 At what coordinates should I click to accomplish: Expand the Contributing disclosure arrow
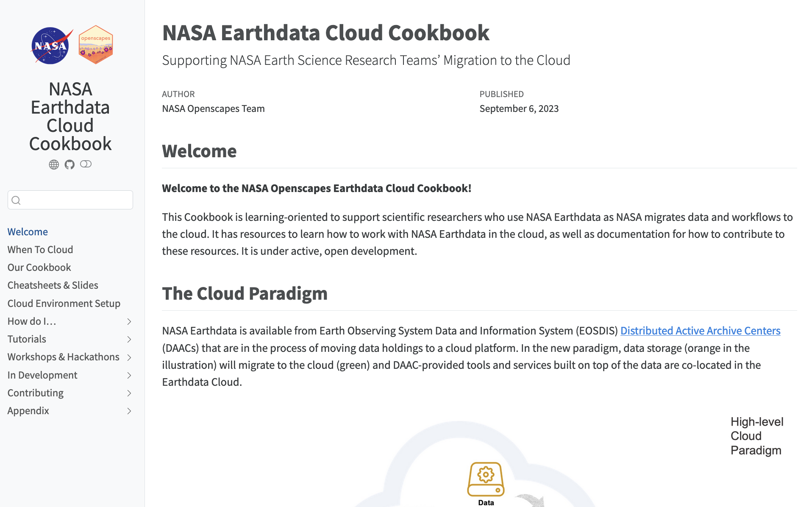click(129, 393)
